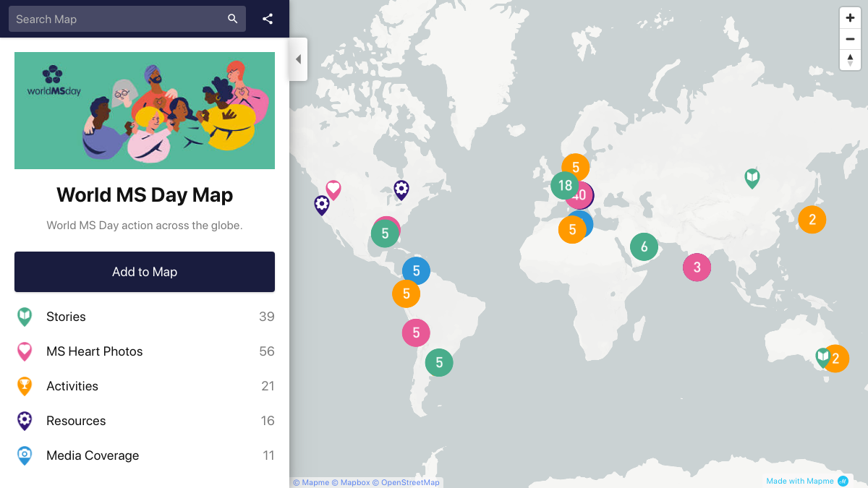Viewport: 868px width, 488px height.
Task: Open the orange 5 cluster in North Africa
Action: 571,230
